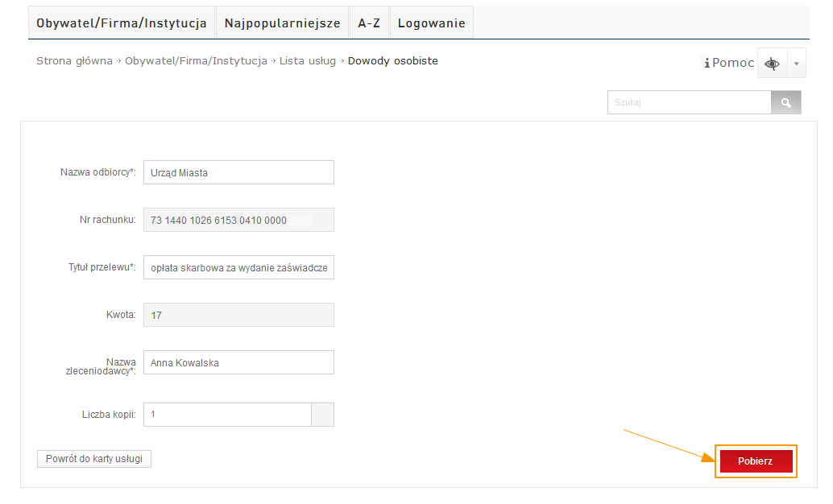Click the Liczba kopii number field
Viewport: 833px width, 504px height.
pos(226,415)
